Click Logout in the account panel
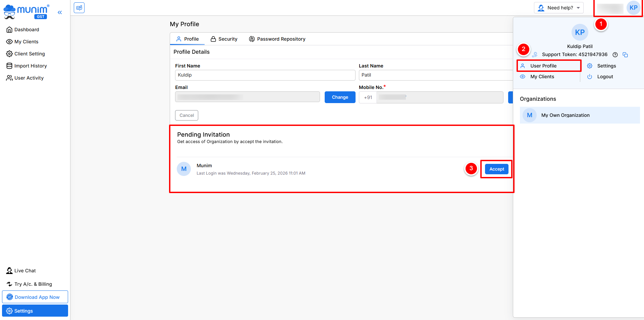 [605, 77]
